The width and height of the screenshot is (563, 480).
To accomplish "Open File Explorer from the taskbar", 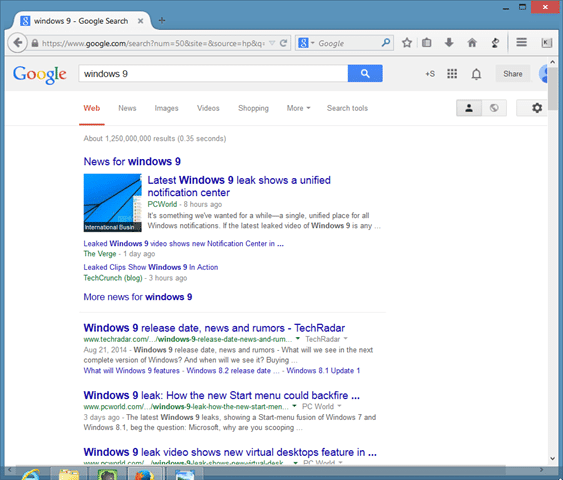I will tap(69, 475).
